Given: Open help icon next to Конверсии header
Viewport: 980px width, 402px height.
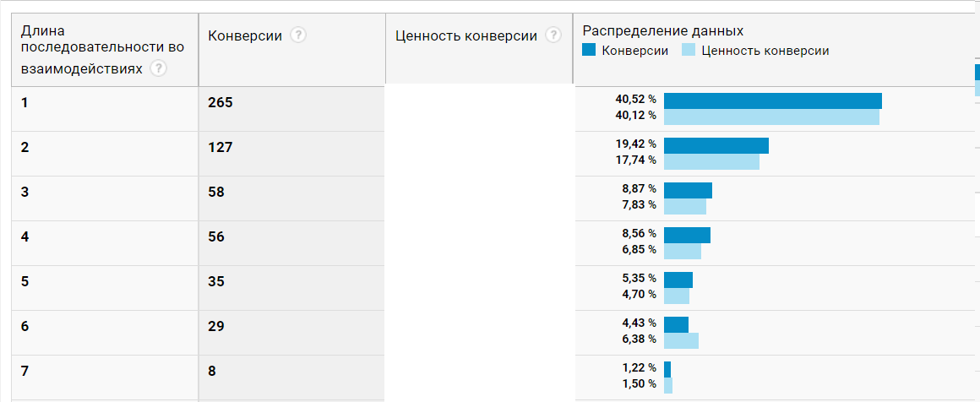Looking at the screenshot, I should click(x=297, y=35).
